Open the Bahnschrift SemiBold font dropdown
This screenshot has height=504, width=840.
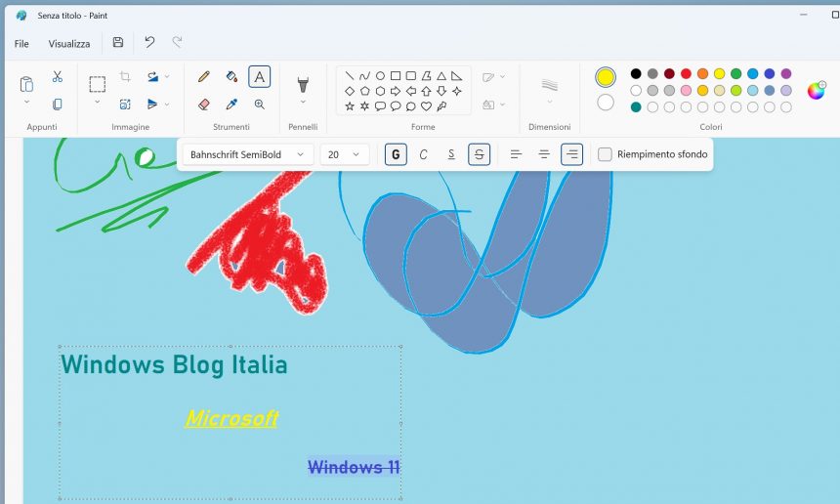pyautogui.click(x=247, y=154)
